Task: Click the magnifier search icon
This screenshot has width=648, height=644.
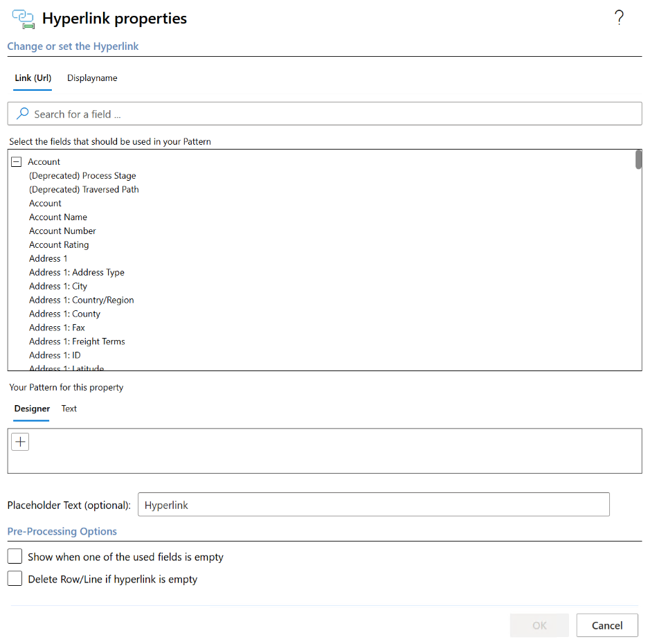Action: 23,114
